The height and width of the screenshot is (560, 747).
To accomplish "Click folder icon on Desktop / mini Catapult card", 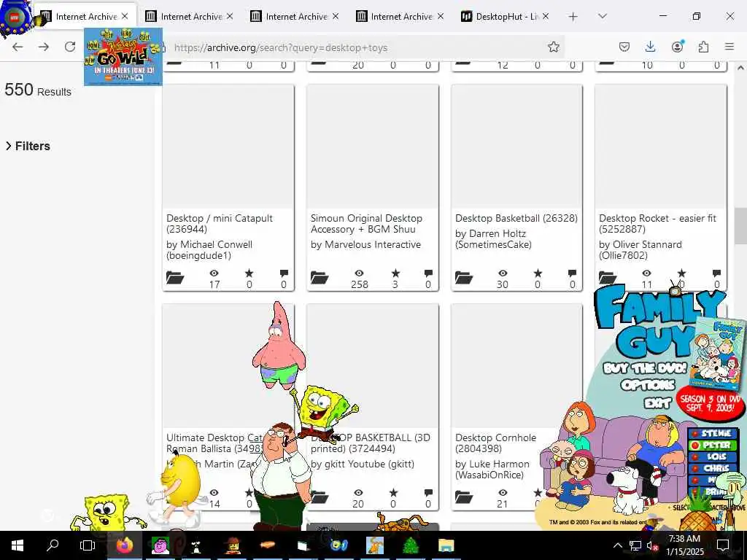I will (x=175, y=277).
